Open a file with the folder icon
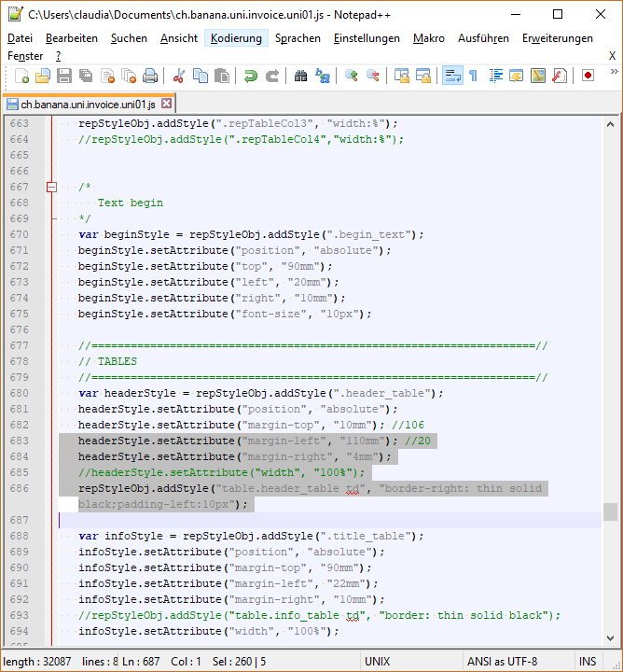 [x=42, y=76]
